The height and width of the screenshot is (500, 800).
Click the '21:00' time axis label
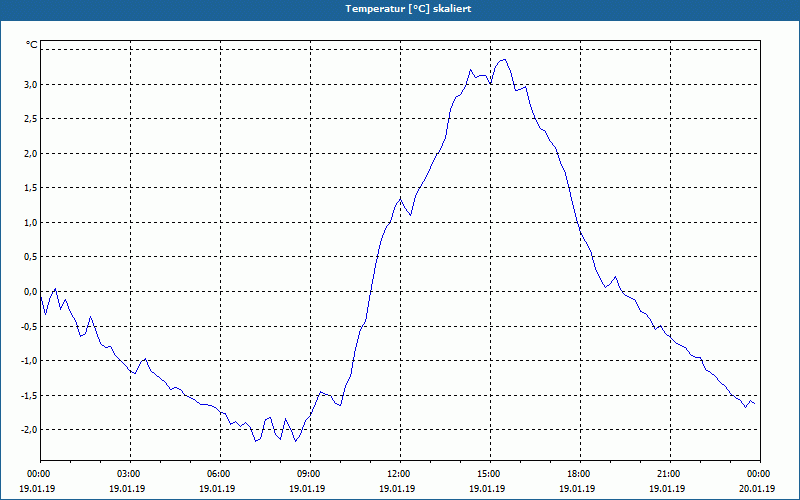tap(670, 474)
